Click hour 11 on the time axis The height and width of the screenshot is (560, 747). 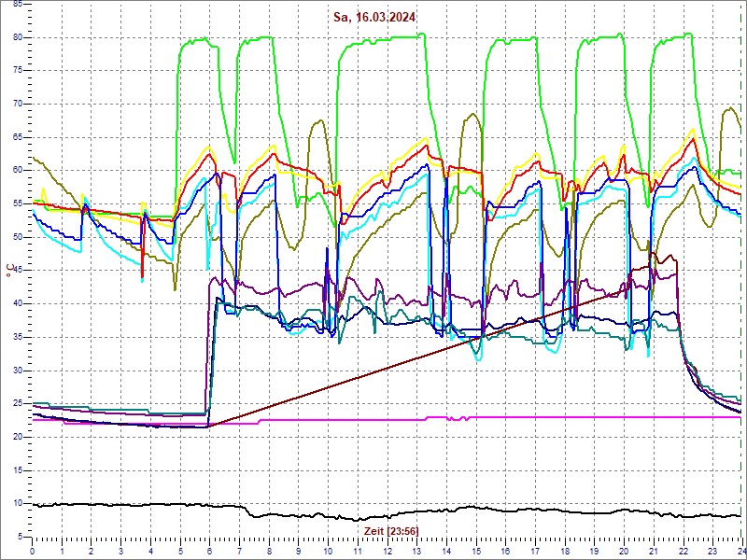click(x=358, y=551)
